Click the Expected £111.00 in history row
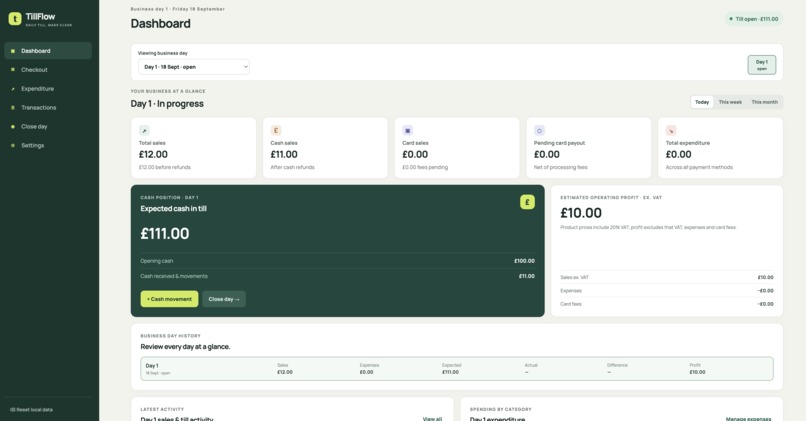The image size is (806, 421). click(x=450, y=372)
